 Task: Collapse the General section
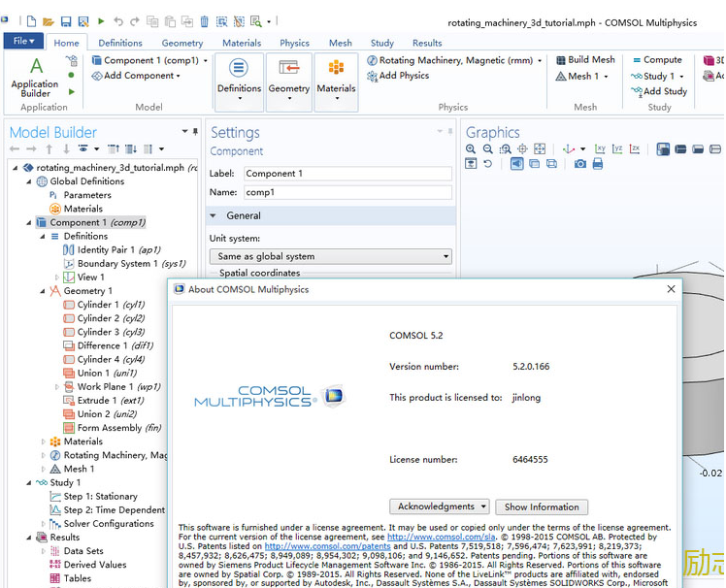click(x=213, y=215)
